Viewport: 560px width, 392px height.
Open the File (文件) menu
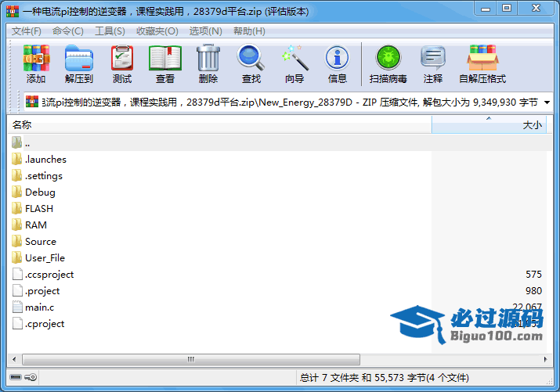[x=27, y=31]
